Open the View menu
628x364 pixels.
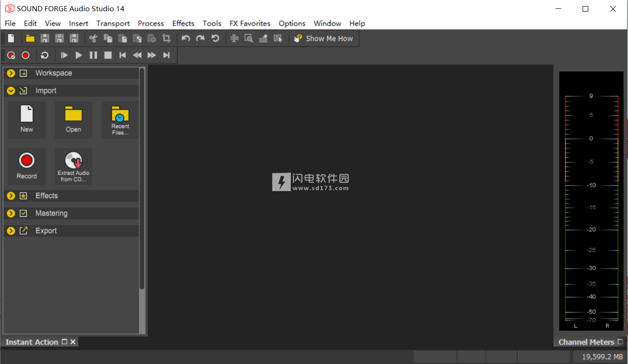click(x=53, y=23)
